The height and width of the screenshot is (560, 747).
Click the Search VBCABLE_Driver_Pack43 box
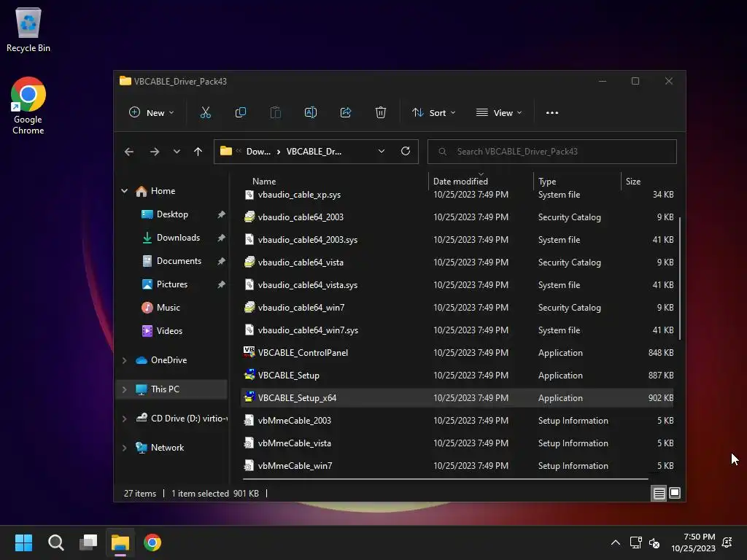pos(551,152)
